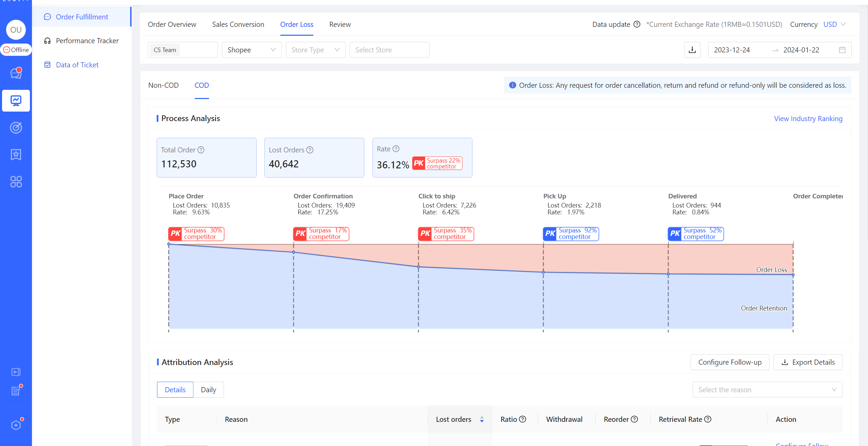This screenshot has width=868, height=446.
Task: Click the Data update help icon
Action: 637,24
